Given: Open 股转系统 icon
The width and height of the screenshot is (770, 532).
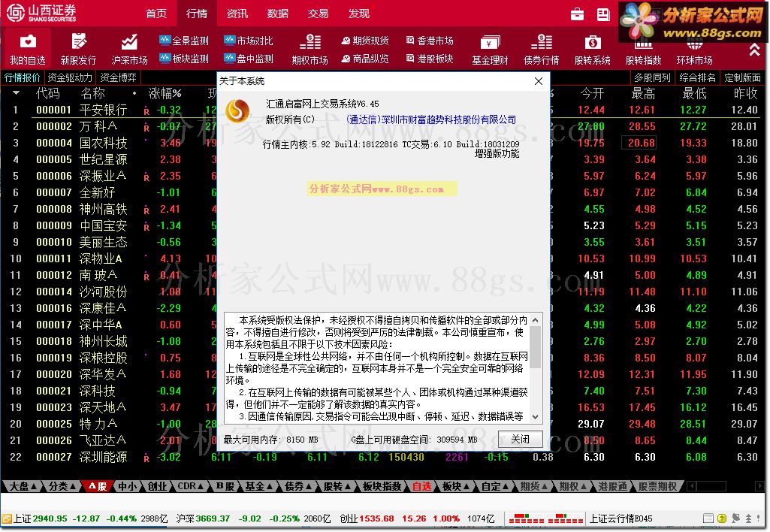Looking at the screenshot, I should 592,49.
